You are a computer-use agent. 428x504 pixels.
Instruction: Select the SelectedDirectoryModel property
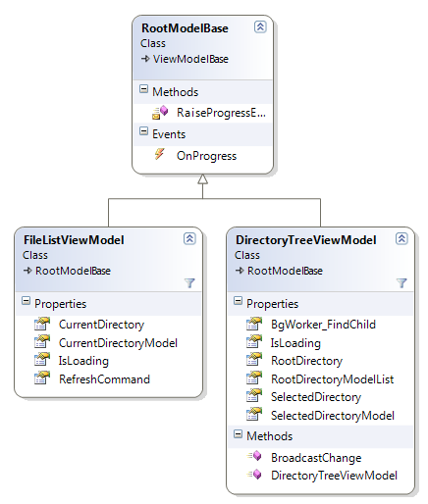tap(333, 416)
